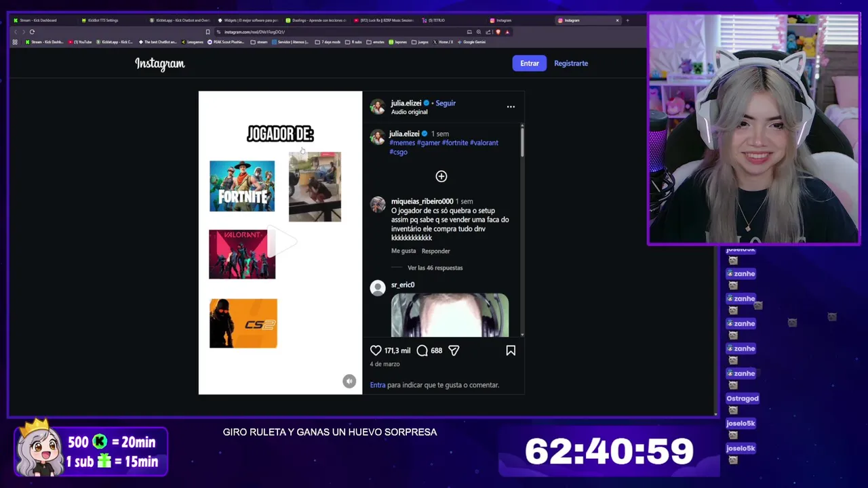Screen dimensions: 868x488
Task: Share the reel with the paper plane icon
Action: pos(454,350)
